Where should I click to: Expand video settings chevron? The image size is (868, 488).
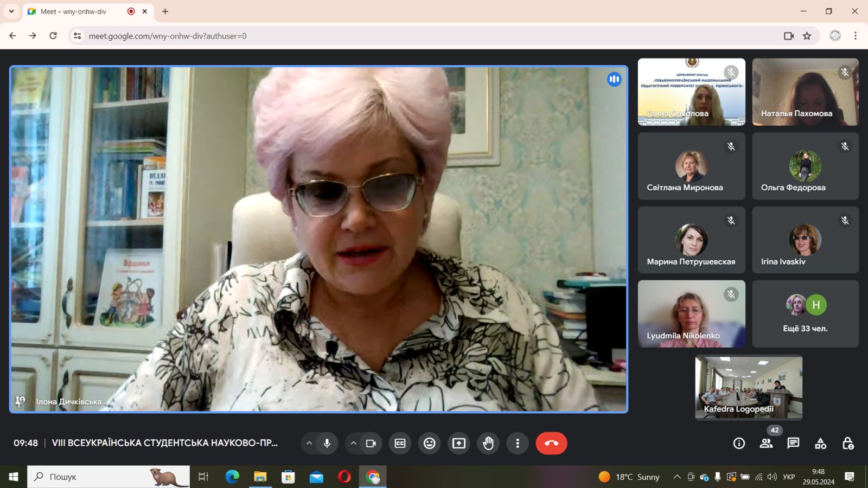click(353, 444)
